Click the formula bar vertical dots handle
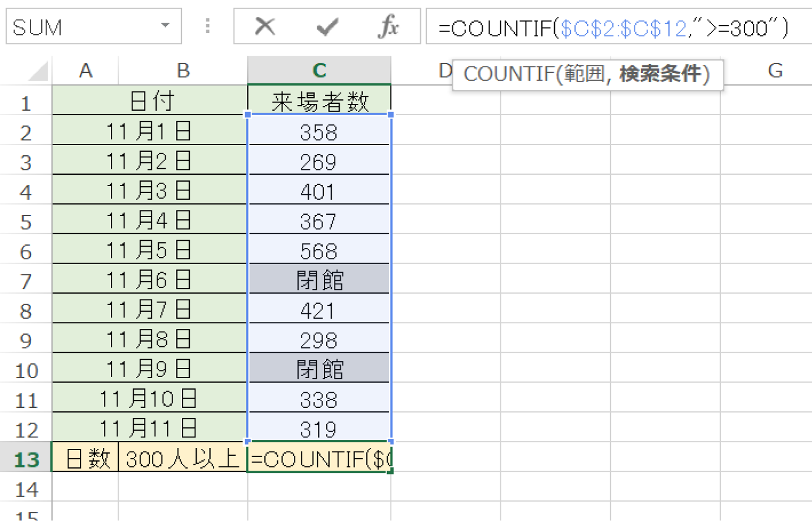The height and width of the screenshot is (521, 812). (207, 26)
